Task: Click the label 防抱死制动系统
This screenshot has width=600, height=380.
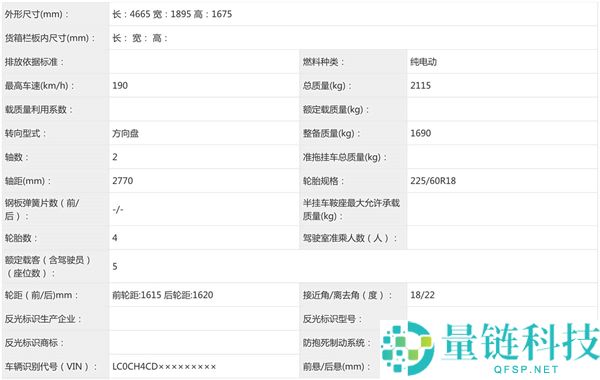Action: (337, 343)
